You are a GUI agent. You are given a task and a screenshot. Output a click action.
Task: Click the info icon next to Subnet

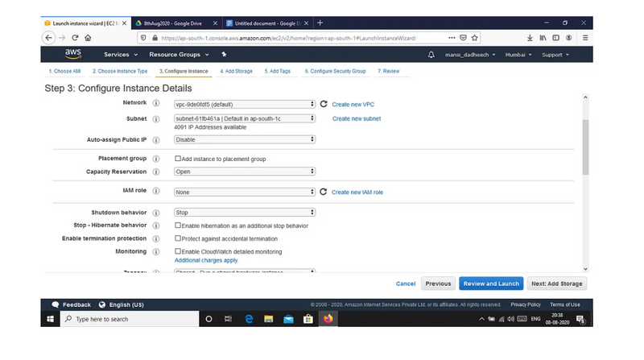point(155,119)
